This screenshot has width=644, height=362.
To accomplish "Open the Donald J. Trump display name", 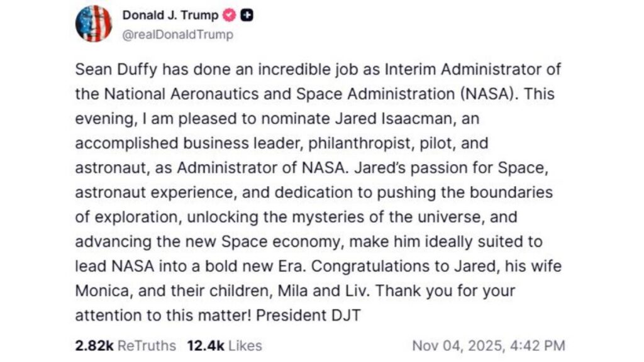I will click(x=170, y=16).
